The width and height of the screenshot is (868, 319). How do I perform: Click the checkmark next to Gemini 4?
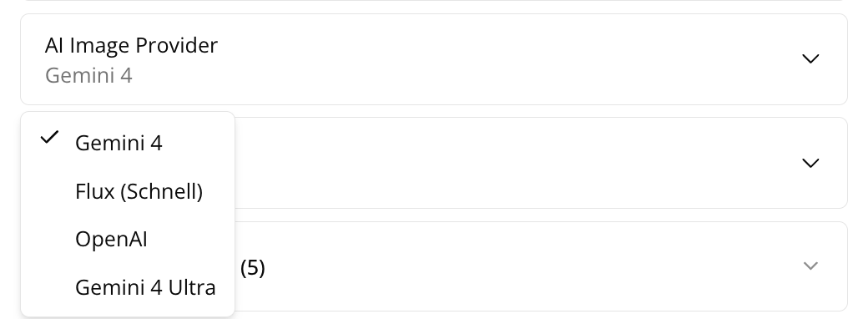tap(50, 137)
